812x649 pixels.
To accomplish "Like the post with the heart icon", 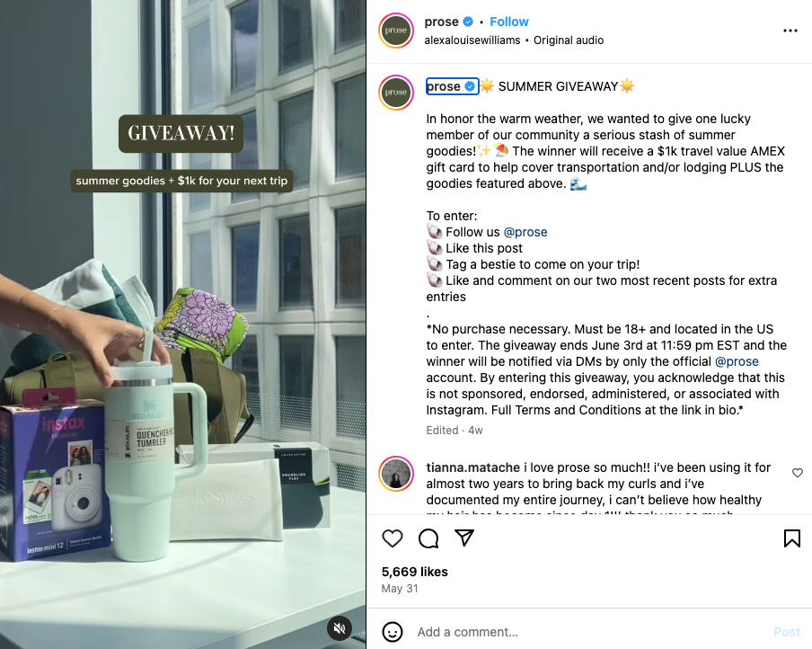I will tap(392, 538).
